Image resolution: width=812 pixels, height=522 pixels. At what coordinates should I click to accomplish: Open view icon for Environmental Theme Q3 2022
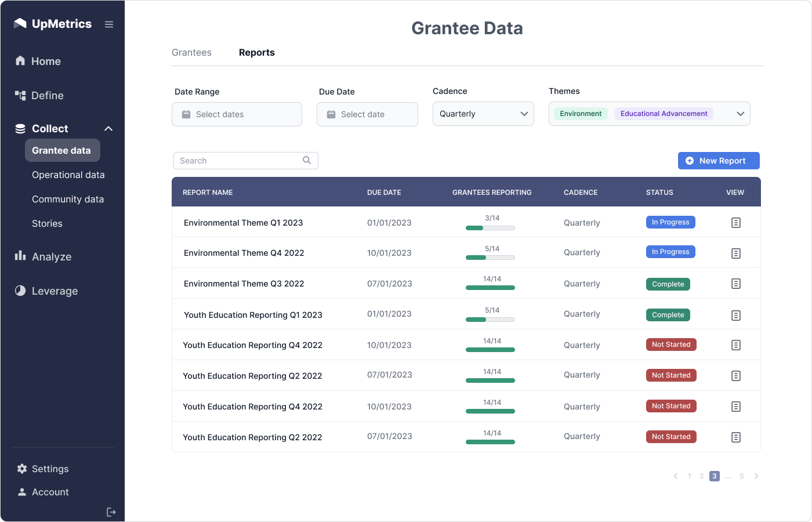[x=735, y=284]
